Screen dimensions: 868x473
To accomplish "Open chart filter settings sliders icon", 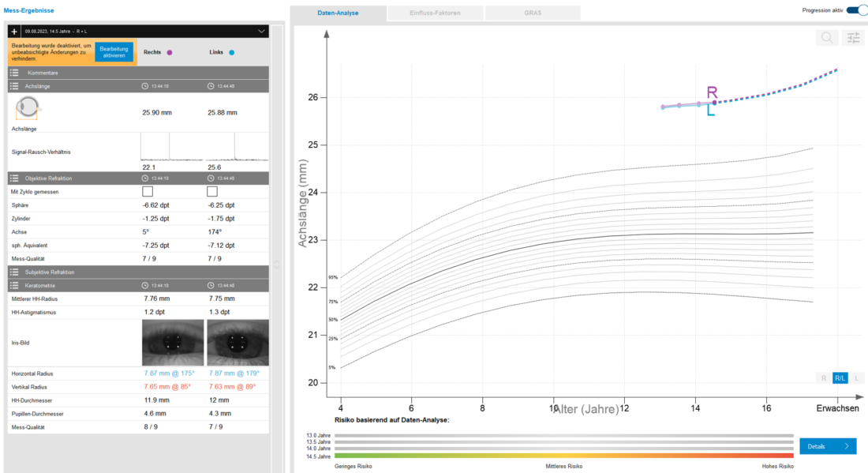I will coord(853,37).
